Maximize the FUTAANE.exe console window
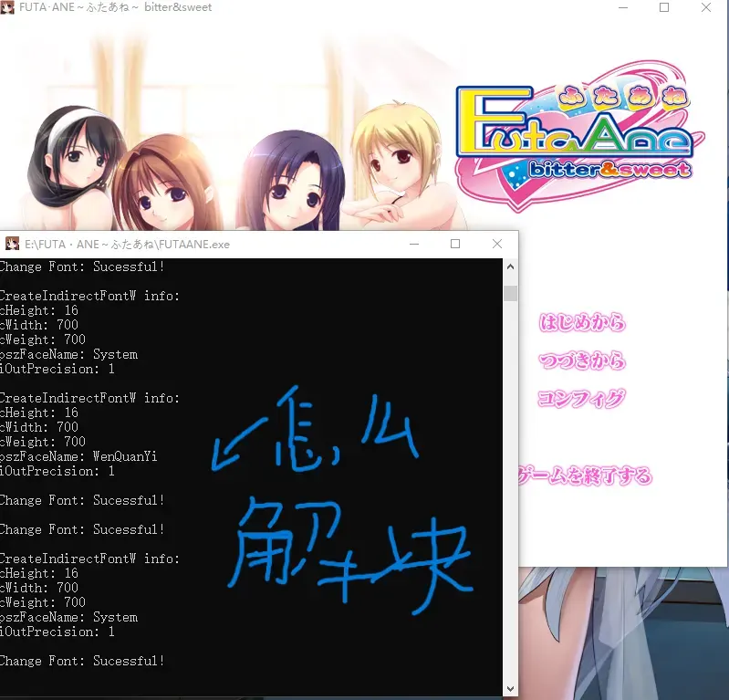This screenshot has width=729, height=700. click(455, 244)
